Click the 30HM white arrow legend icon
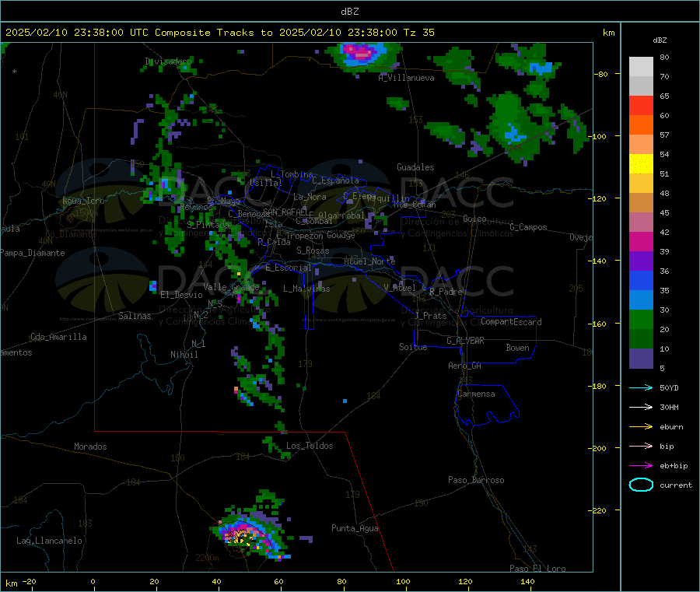The image size is (700, 592). pyautogui.click(x=641, y=407)
